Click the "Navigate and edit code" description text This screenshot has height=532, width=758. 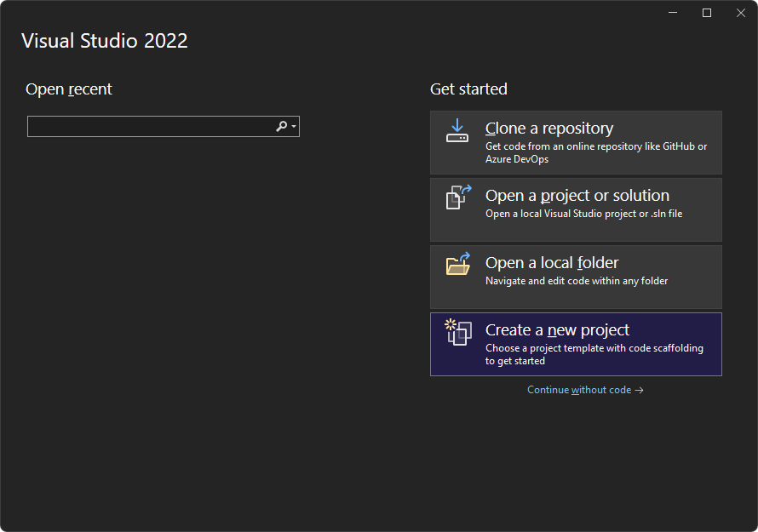[x=577, y=280]
